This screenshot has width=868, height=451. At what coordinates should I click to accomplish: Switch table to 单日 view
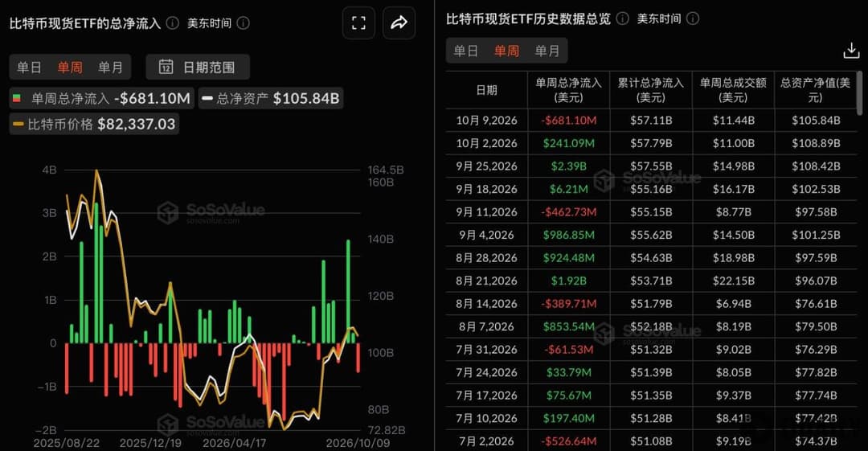pyautogui.click(x=466, y=51)
